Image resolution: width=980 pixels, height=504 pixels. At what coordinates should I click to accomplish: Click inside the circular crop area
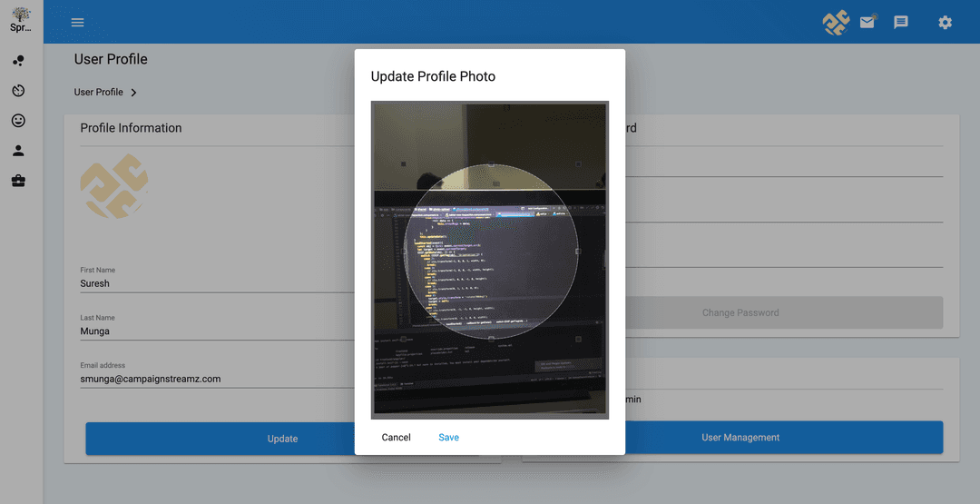point(491,252)
